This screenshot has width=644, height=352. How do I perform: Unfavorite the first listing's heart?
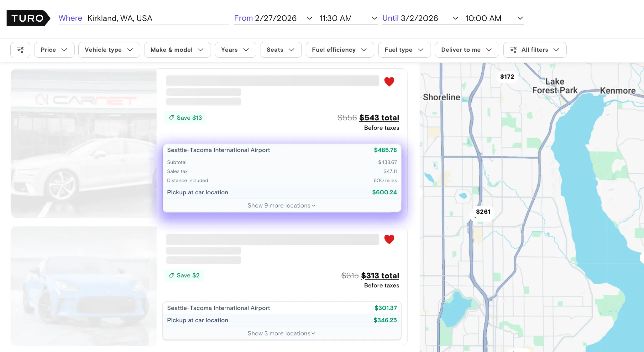[389, 81]
